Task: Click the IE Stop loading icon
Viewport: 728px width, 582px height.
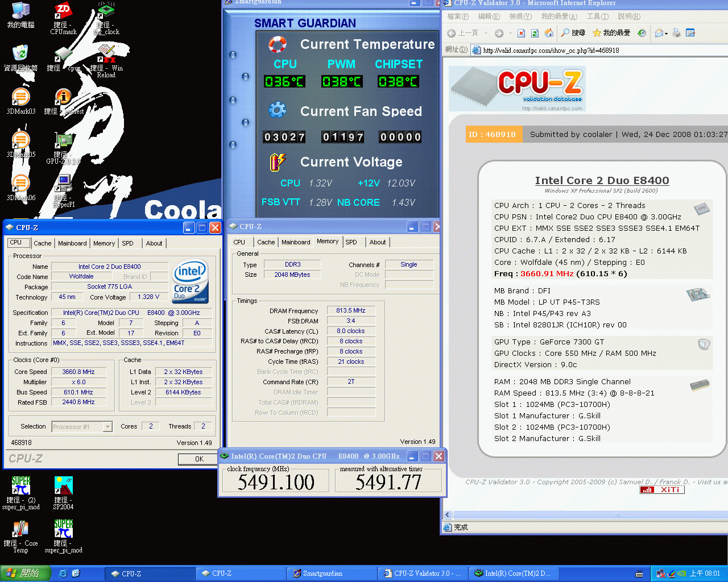Action: [x=521, y=33]
